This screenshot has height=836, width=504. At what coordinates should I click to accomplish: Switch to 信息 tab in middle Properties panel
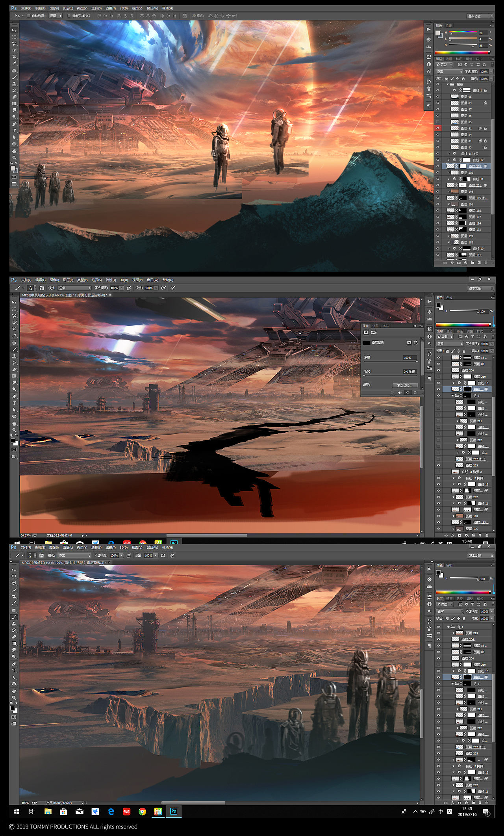tap(376, 326)
